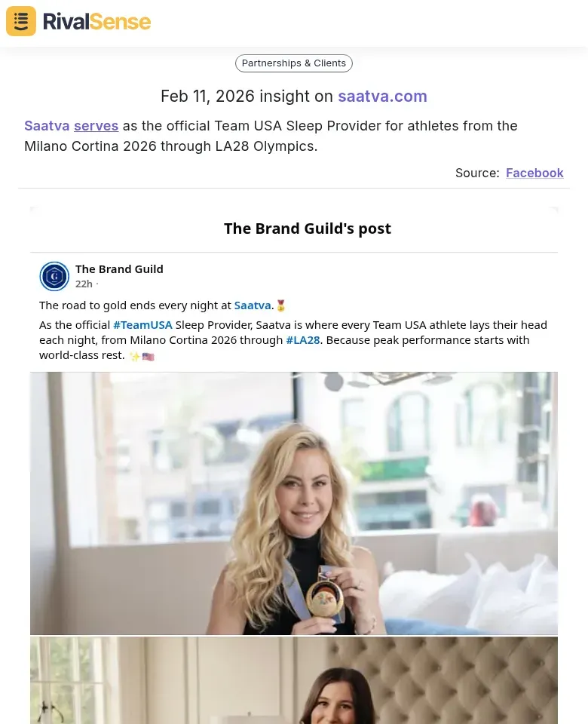Open photo of blonde woman holding medal

pos(293,503)
